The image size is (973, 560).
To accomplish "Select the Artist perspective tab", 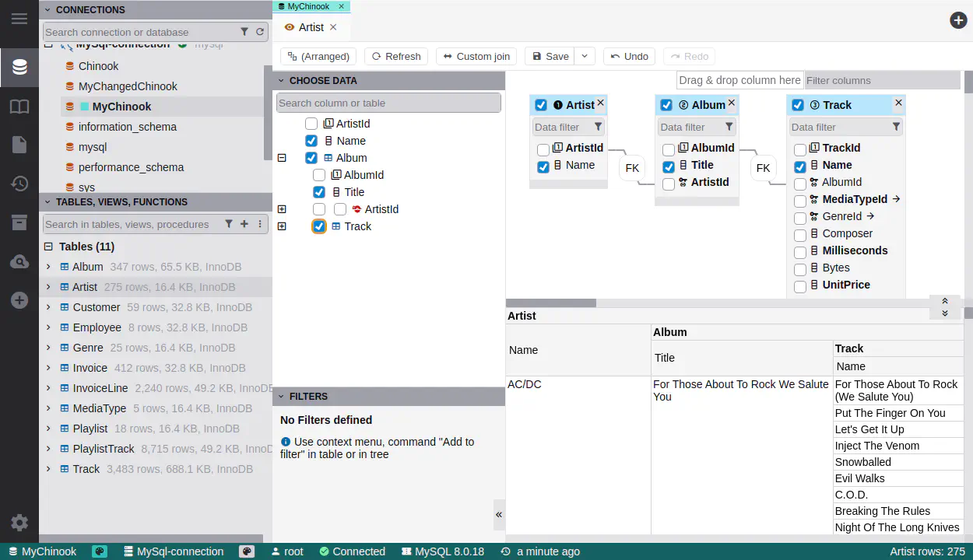I will 311,27.
